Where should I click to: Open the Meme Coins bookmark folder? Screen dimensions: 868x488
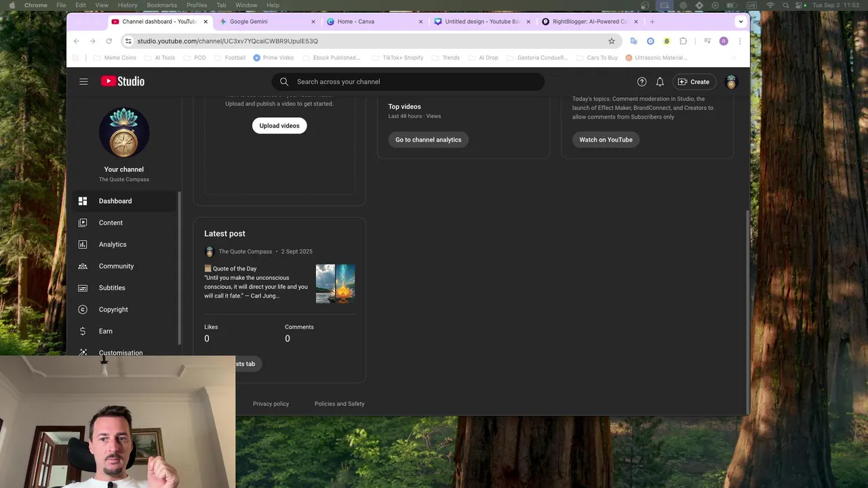115,58
